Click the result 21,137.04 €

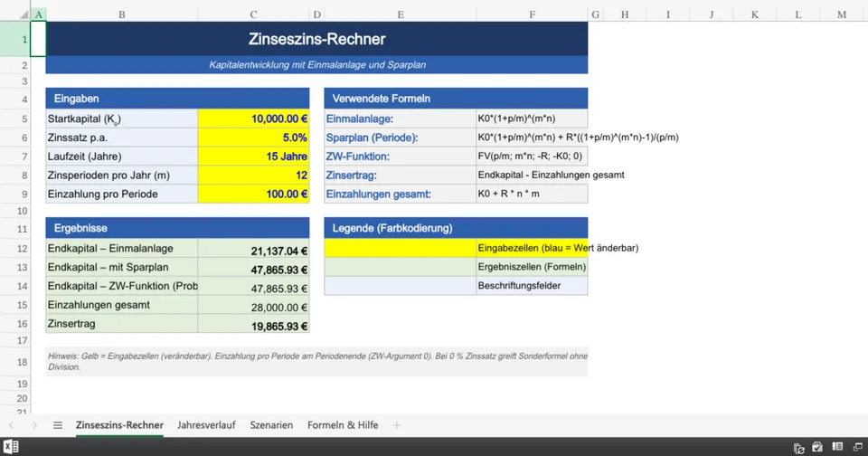[253, 249]
